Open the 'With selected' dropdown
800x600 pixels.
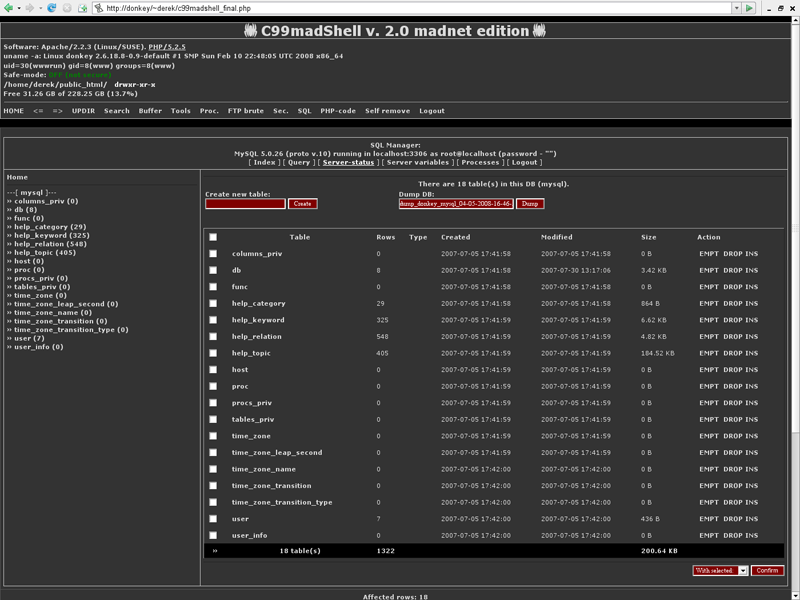click(720, 570)
